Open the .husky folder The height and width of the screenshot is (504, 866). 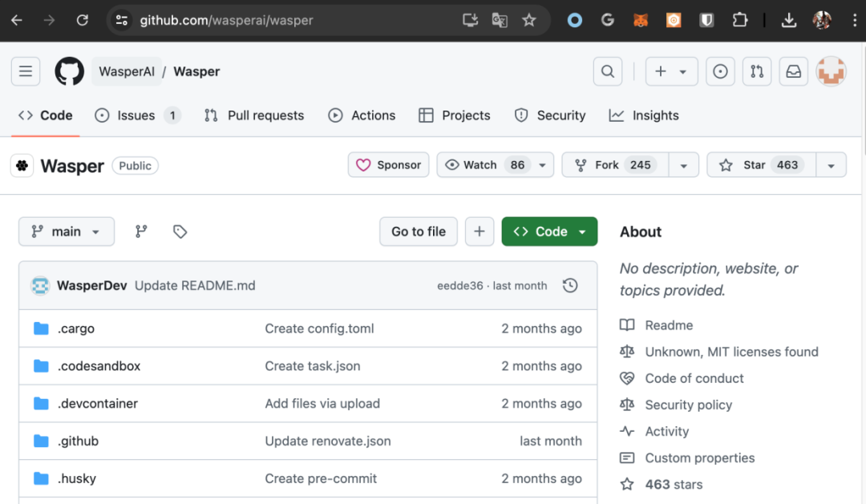77,478
